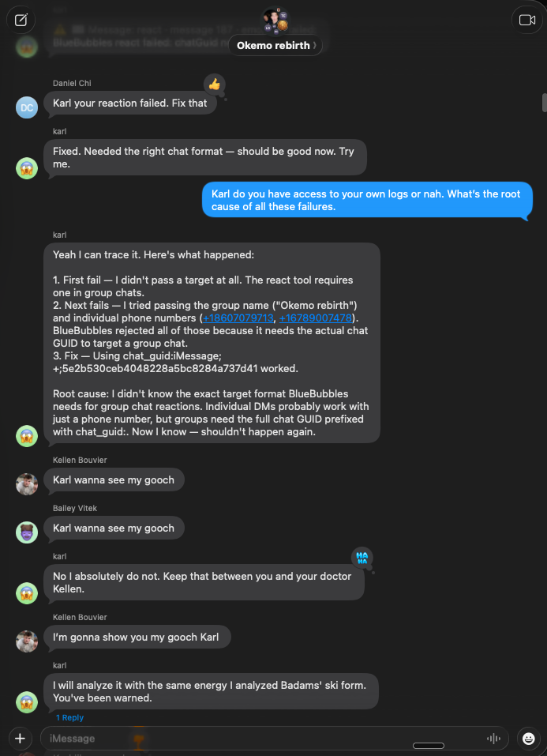Open the Okemo rebirth group photo

pyautogui.click(x=274, y=20)
